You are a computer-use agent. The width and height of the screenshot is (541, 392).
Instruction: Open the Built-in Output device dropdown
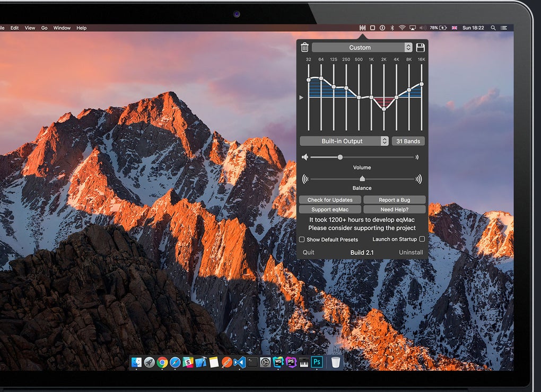(344, 141)
